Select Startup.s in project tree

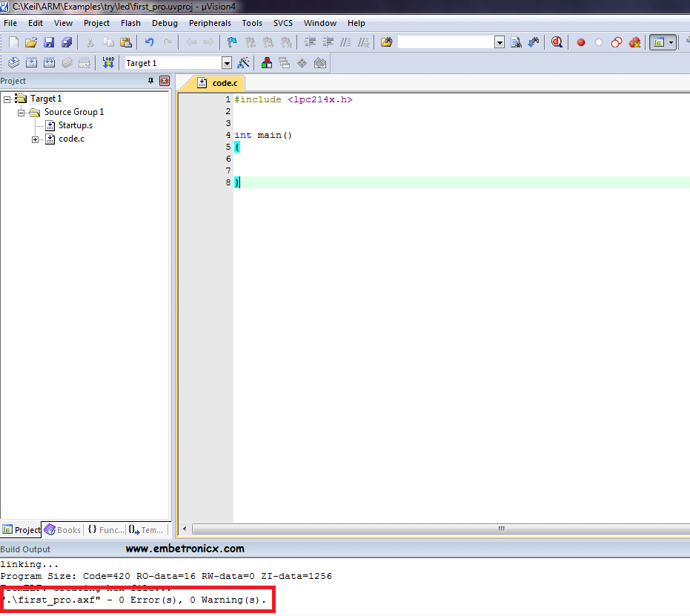pyautogui.click(x=76, y=125)
